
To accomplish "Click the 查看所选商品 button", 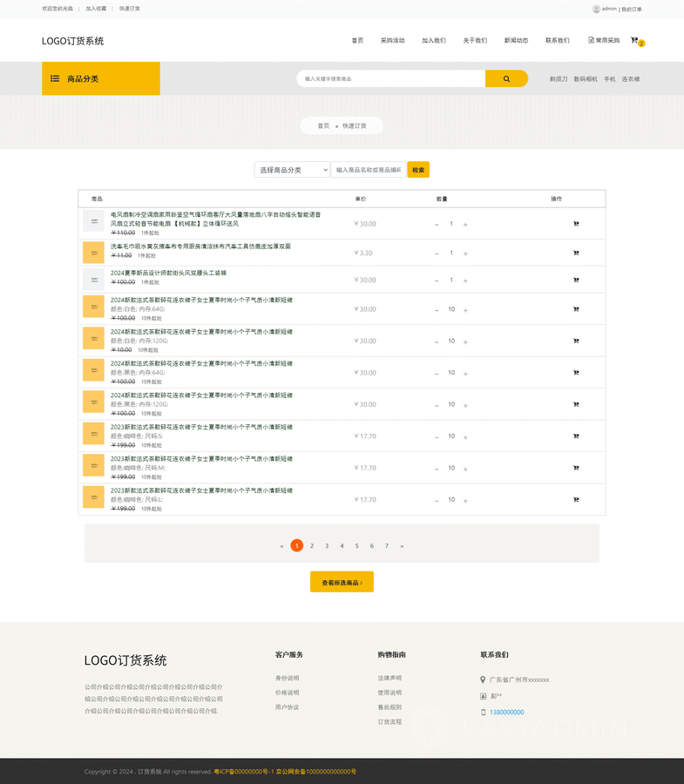I will [x=342, y=582].
